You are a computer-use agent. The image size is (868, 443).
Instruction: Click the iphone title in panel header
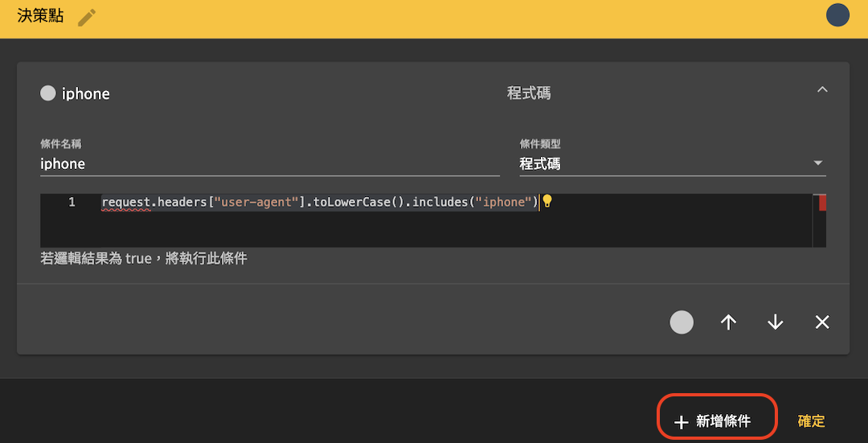coord(86,94)
